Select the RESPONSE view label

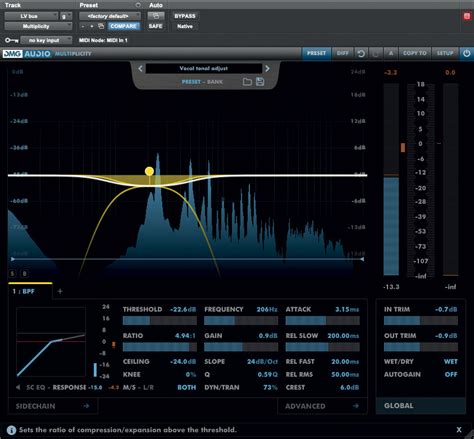tap(69, 387)
